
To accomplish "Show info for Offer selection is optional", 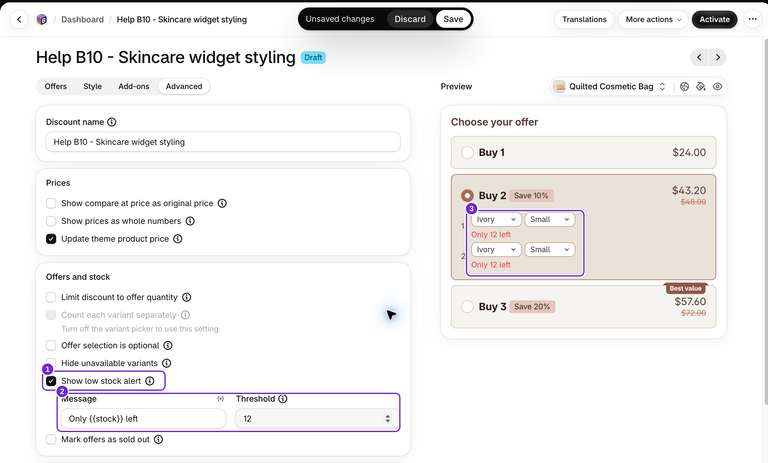I will [168, 345].
